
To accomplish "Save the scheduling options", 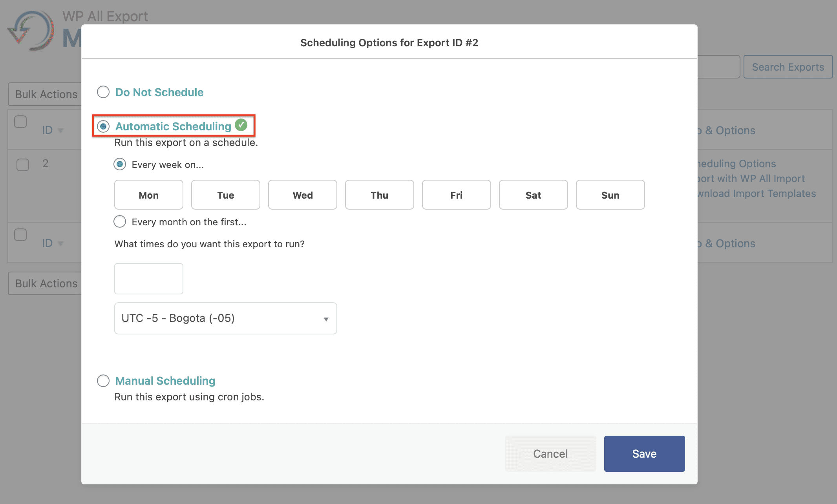I will pos(644,453).
